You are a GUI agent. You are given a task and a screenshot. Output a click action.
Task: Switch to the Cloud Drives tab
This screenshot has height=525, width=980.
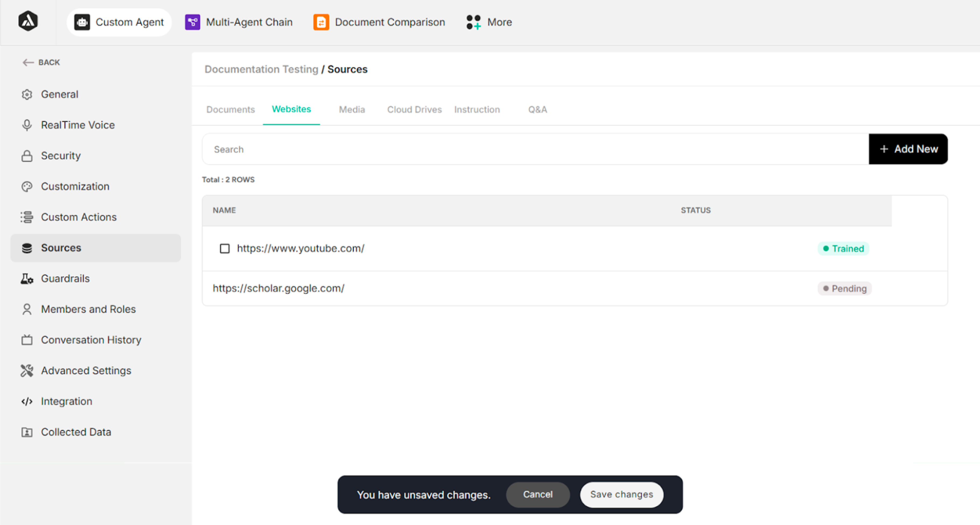point(414,110)
